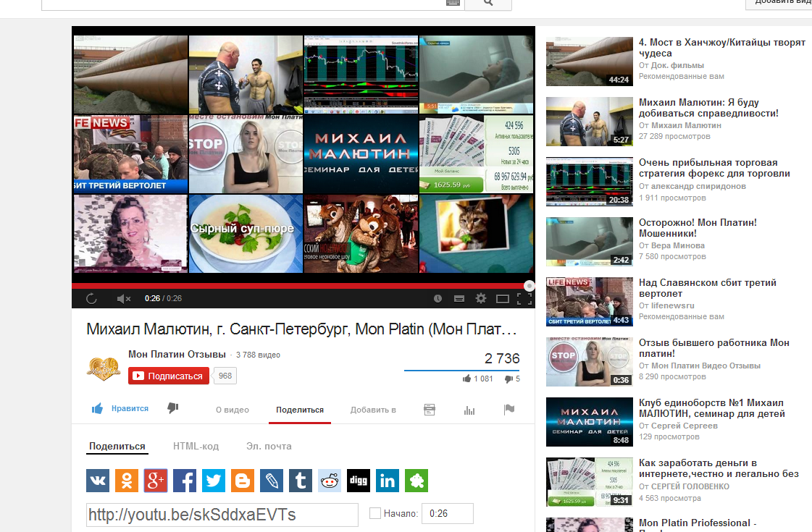Open Очень прибыльная торговая стратегия video
This screenshot has height=532, width=812.
(715, 168)
